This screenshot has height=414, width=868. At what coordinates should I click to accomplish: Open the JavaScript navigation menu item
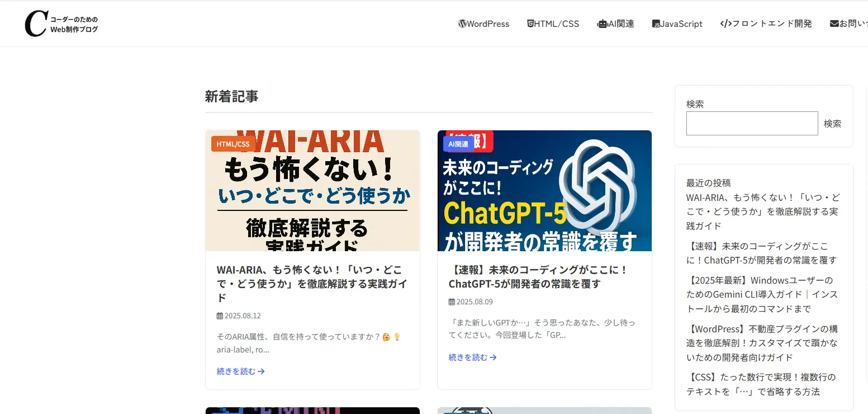coord(681,23)
